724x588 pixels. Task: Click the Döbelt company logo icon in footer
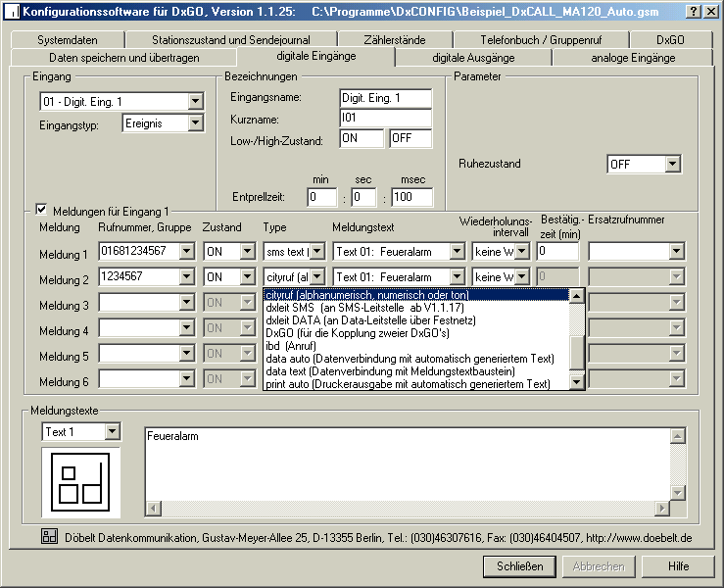tap(49, 536)
